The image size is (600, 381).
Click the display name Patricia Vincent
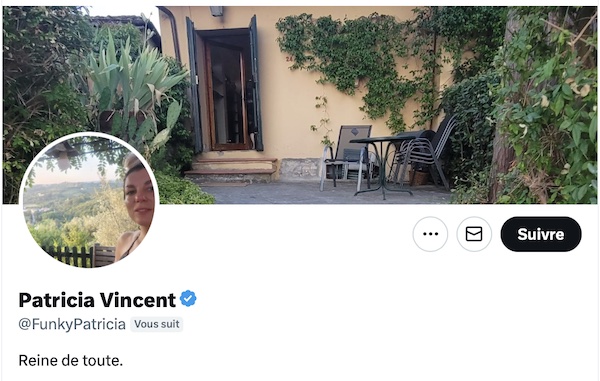point(97,300)
